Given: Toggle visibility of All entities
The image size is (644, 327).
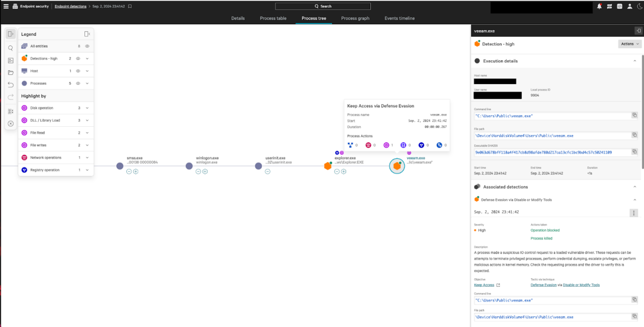Looking at the screenshot, I should pyautogui.click(x=87, y=46).
